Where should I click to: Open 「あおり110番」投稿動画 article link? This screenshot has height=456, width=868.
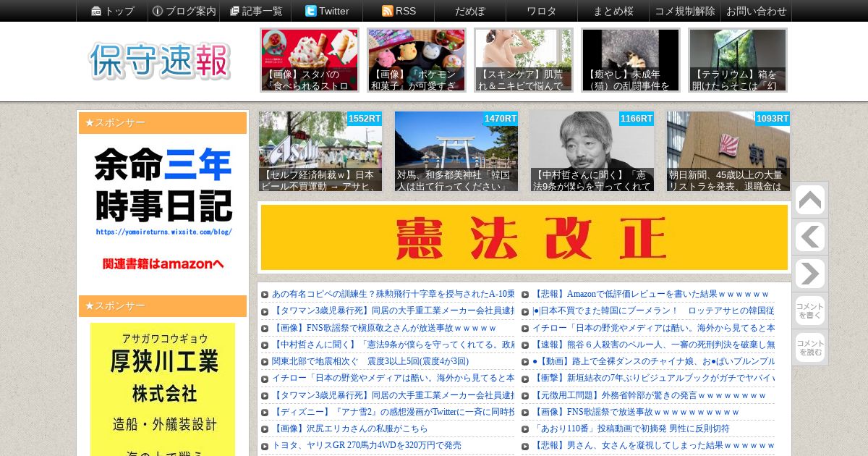(631, 428)
